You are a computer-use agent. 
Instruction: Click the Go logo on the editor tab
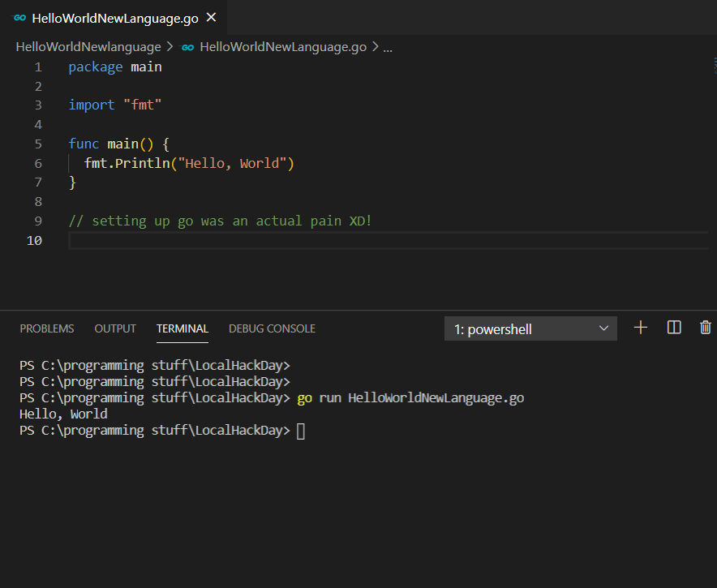[x=18, y=16]
